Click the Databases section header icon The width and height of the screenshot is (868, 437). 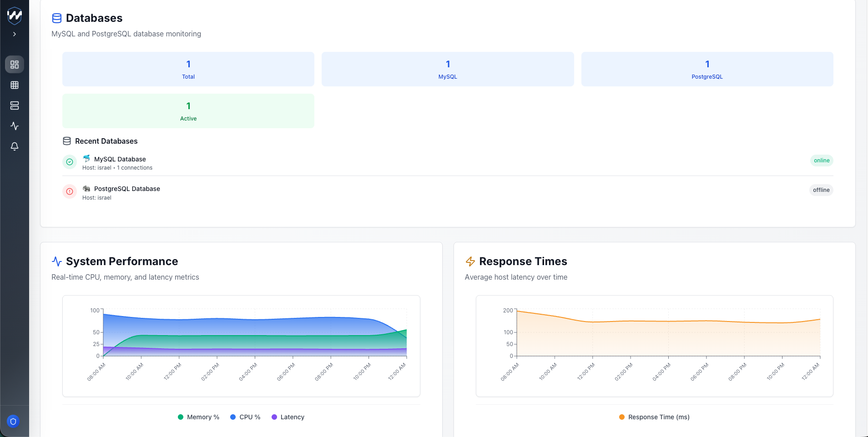point(57,18)
